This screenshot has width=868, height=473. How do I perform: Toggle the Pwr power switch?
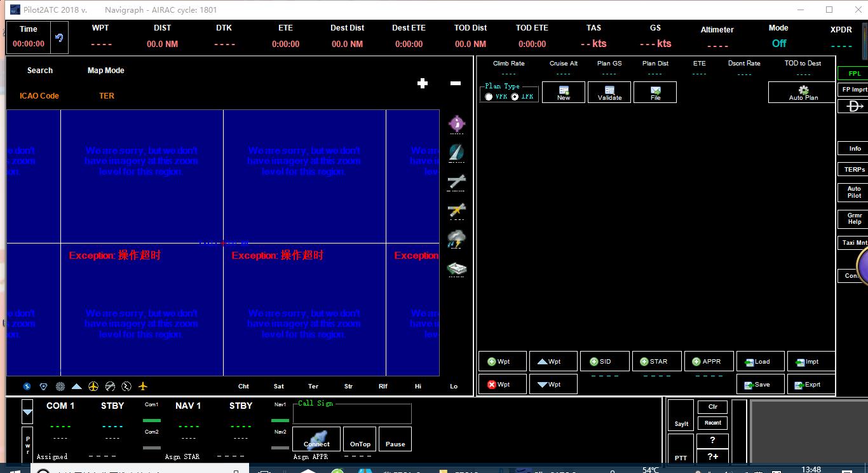point(27,444)
